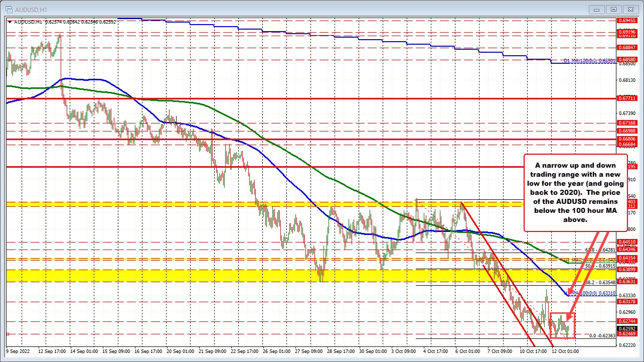Image resolution: width=644 pixels, height=362 pixels.
Task: Select the 0.67711 horizontal line price tag
Action: pos(626,98)
